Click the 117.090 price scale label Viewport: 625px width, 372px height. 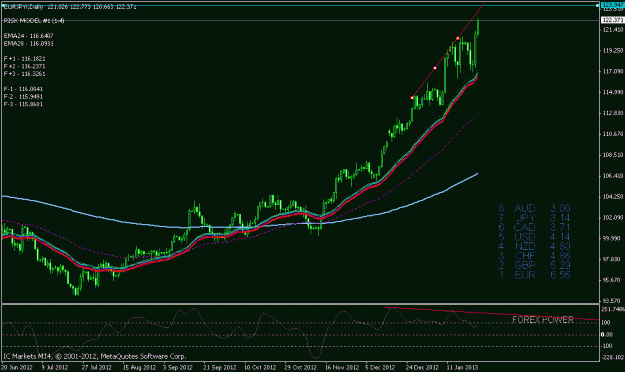(613, 71)
